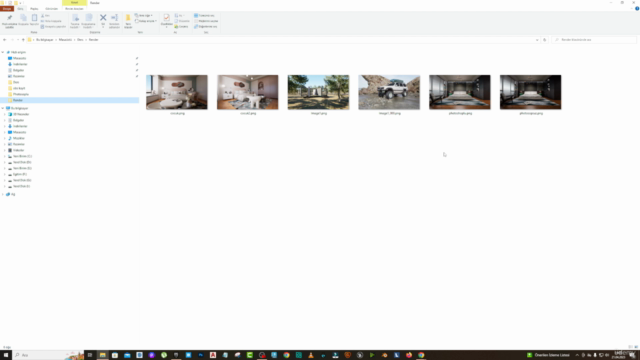Collapse the Hızlı erişim tree section
This screenshot has width=640, height=360.
click(x=3, y=52)
